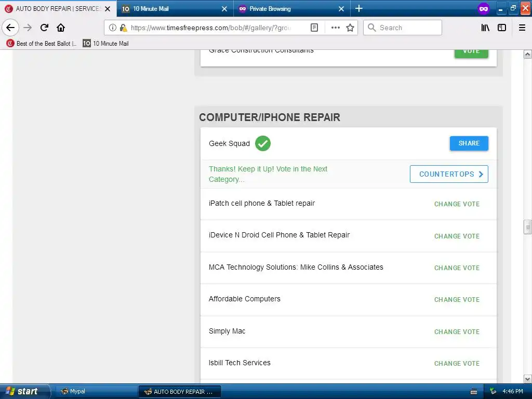
Task: Change vote to MCA Technology Solutions
Action: coord(457,268)
